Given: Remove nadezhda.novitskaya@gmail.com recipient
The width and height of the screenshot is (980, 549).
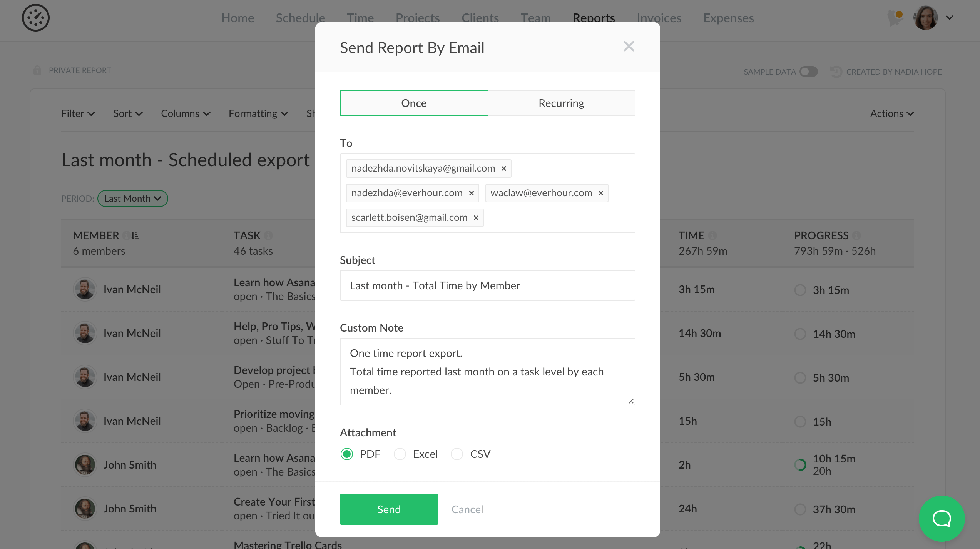Looking at the screenshot, I should coord(503,169).
